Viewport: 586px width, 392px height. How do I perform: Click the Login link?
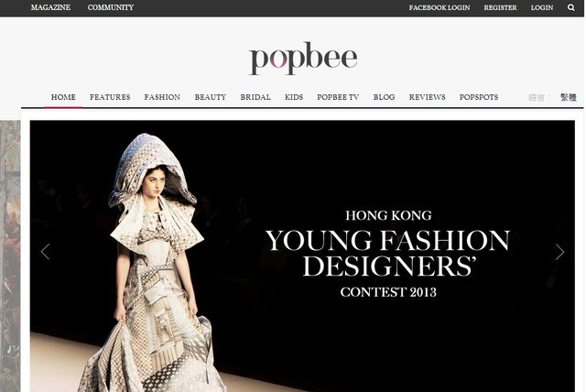(x=542, y=7)
